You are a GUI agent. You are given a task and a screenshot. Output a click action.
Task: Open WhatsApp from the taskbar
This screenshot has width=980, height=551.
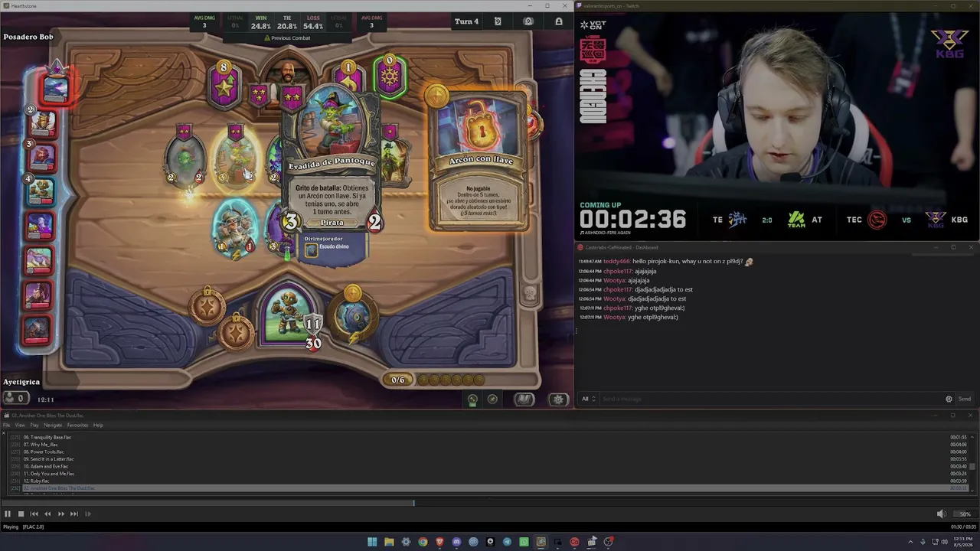pyautogui.click(x=524, y=542)
